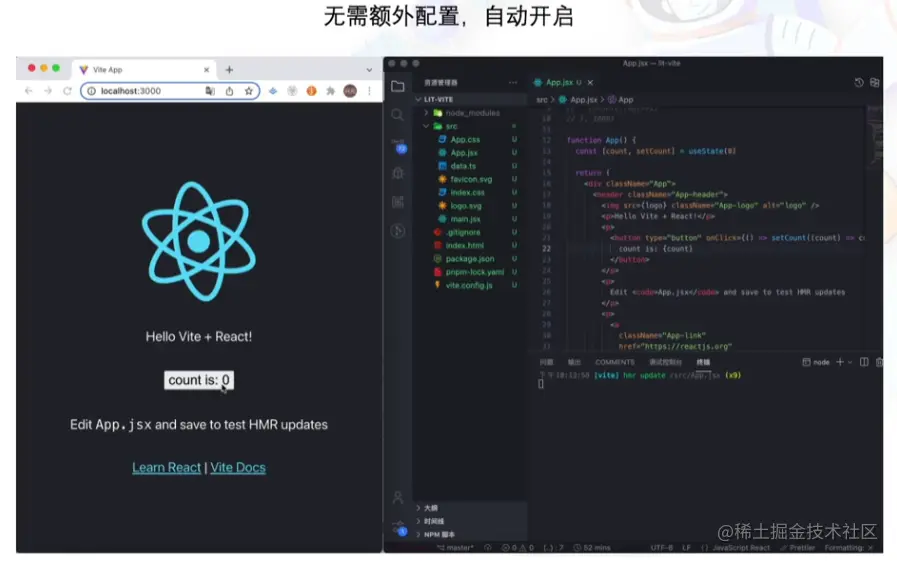The width and height of the screenshot is (897, 561).
Task: Click the split editor icon at top right
Action: coord(875,83)
